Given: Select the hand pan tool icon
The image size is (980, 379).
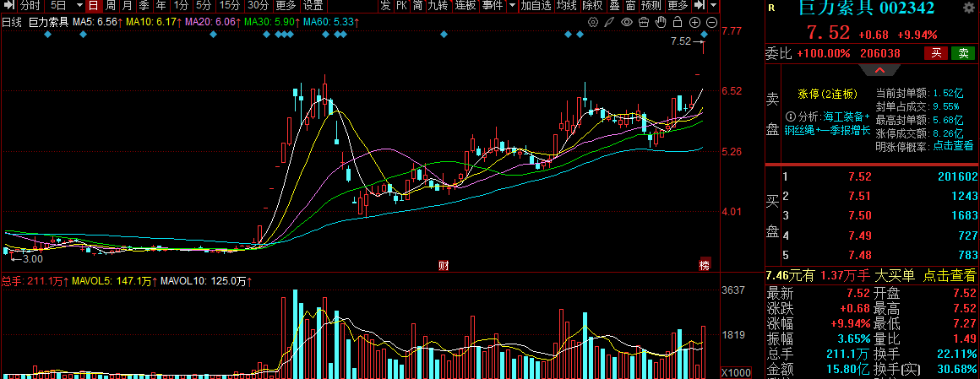Looking at the screenshot, I should [661, 23].
